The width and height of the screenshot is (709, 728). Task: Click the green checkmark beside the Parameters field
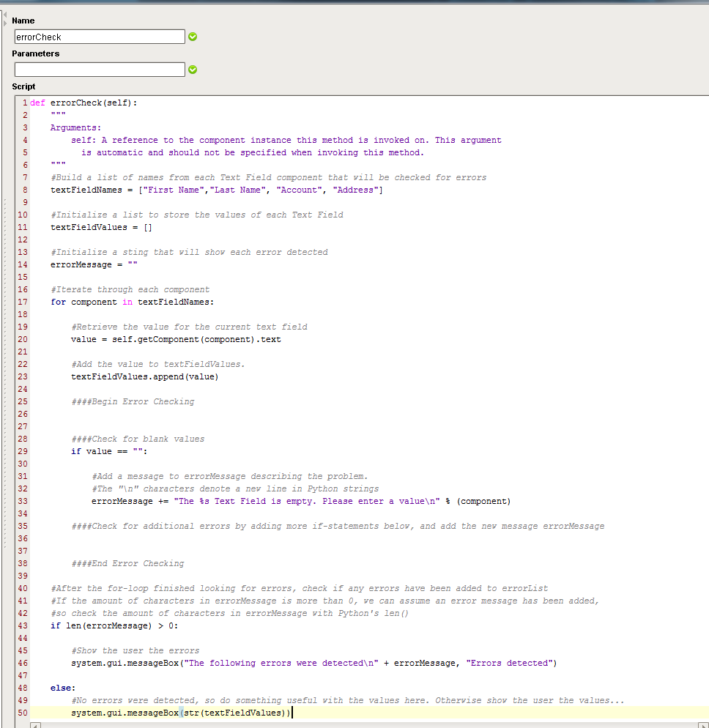click(193, 70)
